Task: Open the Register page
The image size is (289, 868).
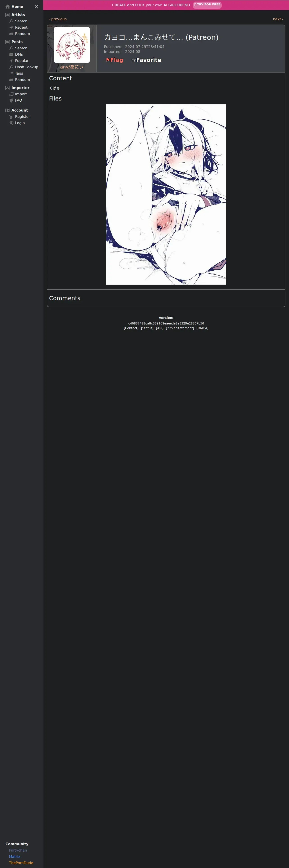Action: pyautogui.click(x=23, y=116)
